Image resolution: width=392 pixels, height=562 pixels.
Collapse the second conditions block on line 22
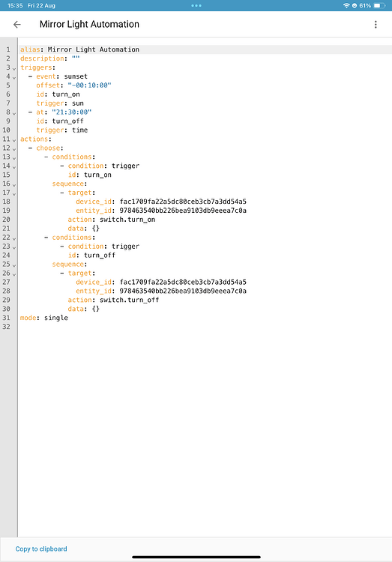coord(14,238)
